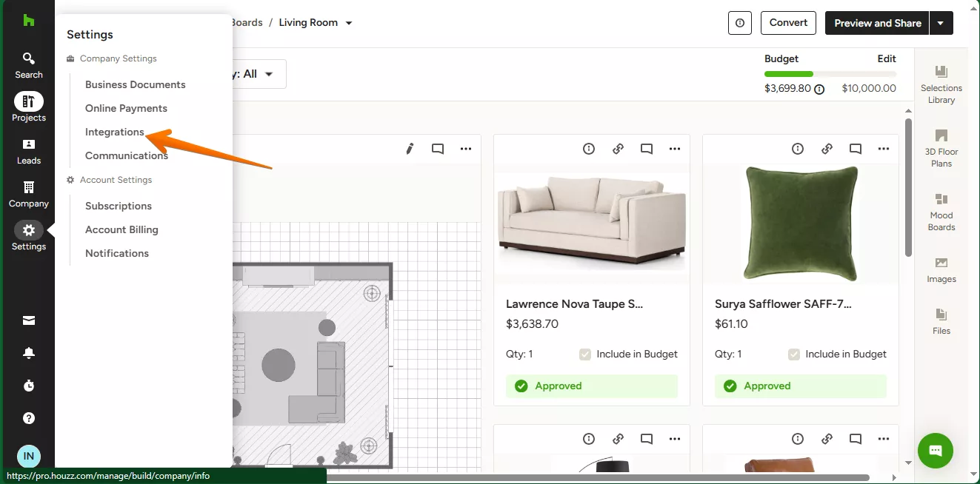This screenshot has width=980, height=484.
Task: Open the 3D Floor Plans panel
Action: pos(941,148)
